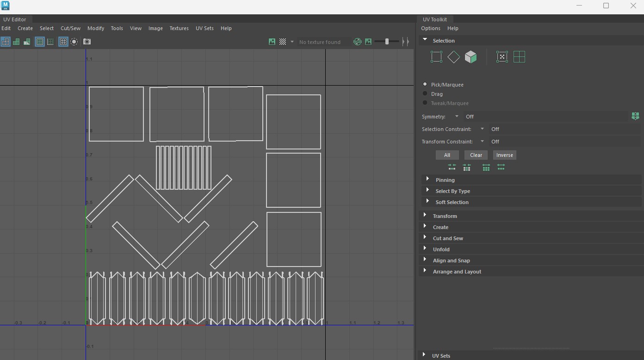Click the isolate select dashed-circle icon
Screen dimensions: 644x360
[74, 42]
